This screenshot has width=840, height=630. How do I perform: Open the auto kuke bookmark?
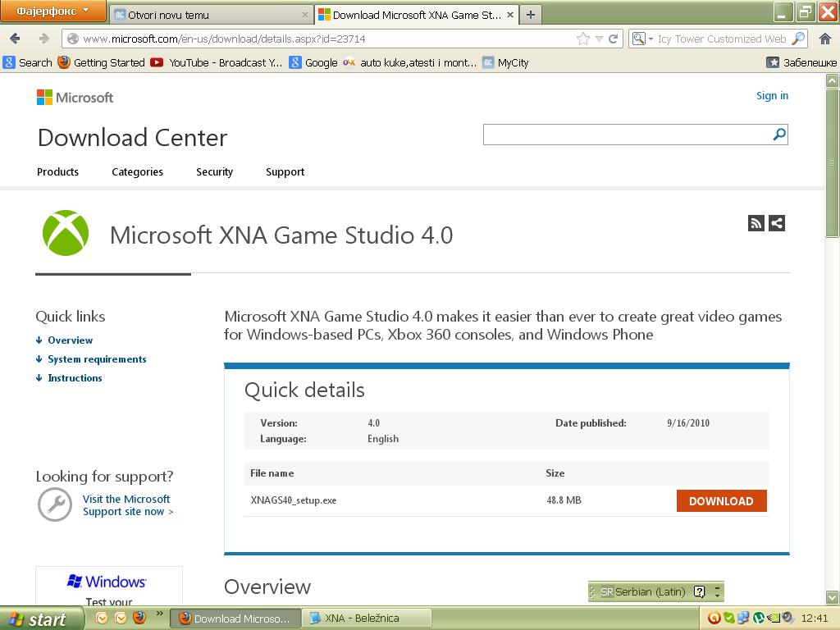tap(410, 62)
